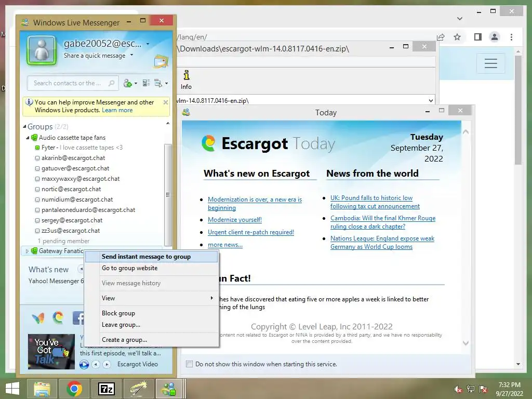Choose Block group from context menu
This screenshot has height=399, width=532.
(151, 313)
